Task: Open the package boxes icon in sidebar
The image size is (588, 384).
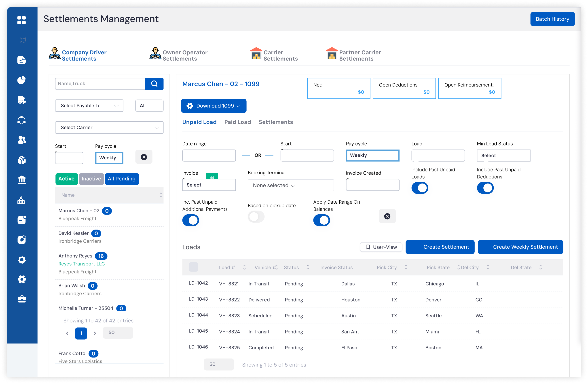Action: click(21, 160)
